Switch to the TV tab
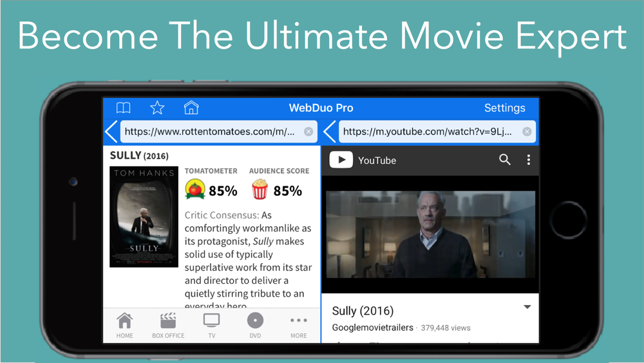The image size is (644, 363). [x=211, y=326]
